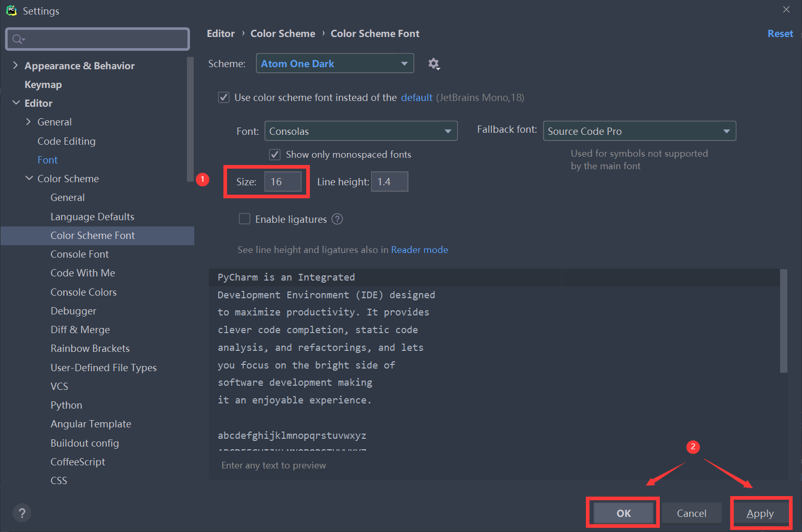Click Color Scheme in breadcrumb
802x532 pixels.
pos(283,33)
